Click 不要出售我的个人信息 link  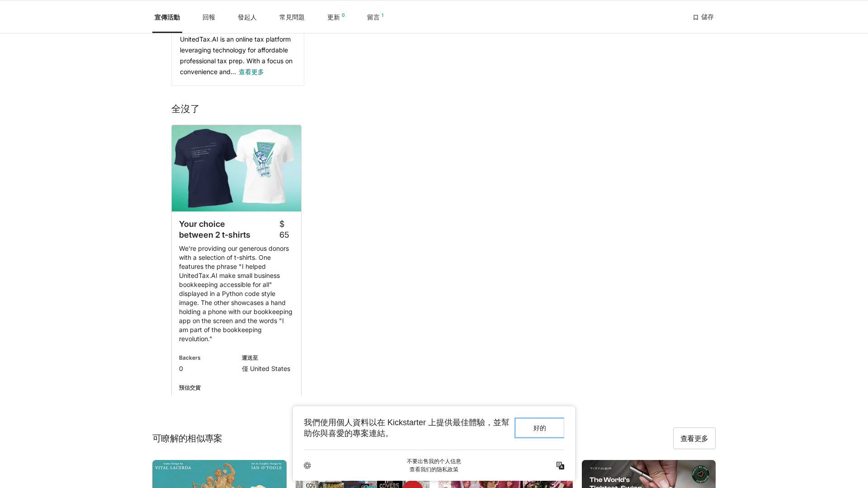click(434, 461)
